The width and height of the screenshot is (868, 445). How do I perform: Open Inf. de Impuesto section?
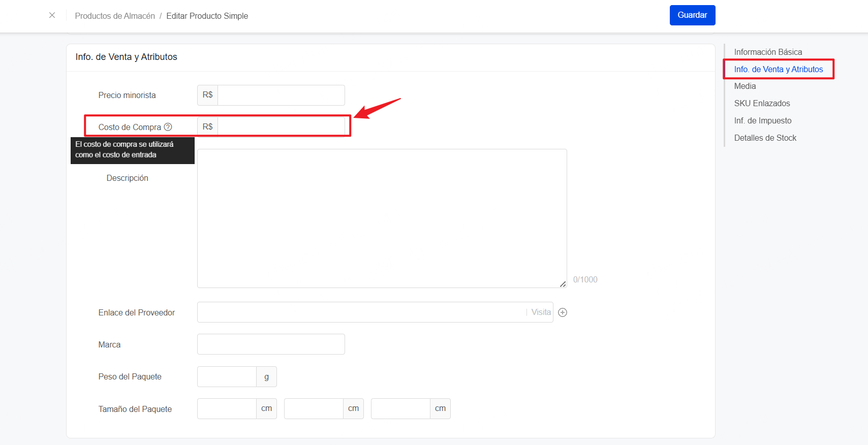pos(763,121)
